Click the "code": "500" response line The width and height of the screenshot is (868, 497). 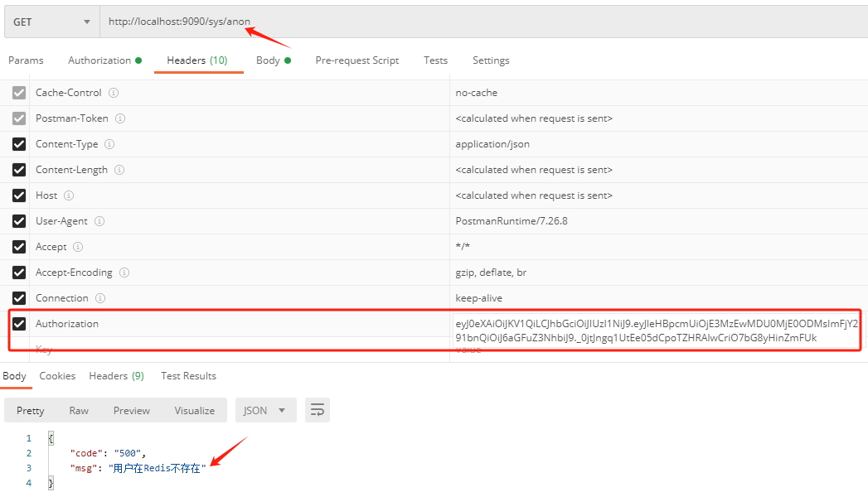108,453
